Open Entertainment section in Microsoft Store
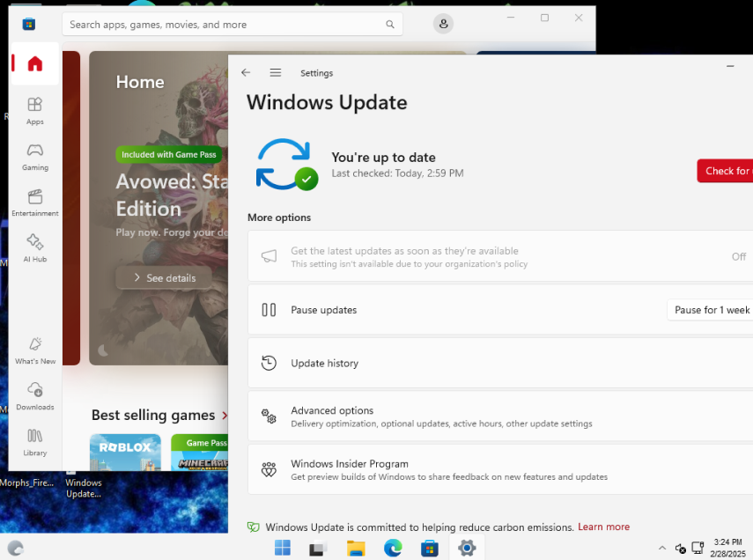The width and height of the screenshot is (753, 560). click(35, 203)
